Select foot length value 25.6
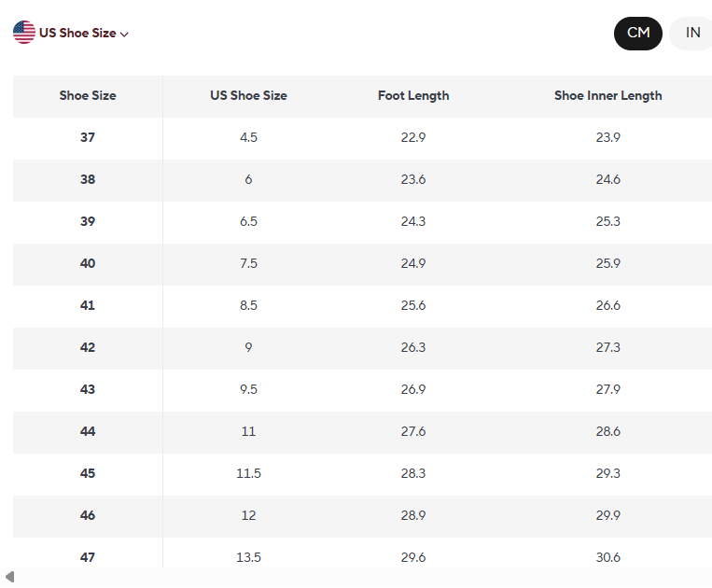Screen dimensions: 712x588 tap(413, 305)
